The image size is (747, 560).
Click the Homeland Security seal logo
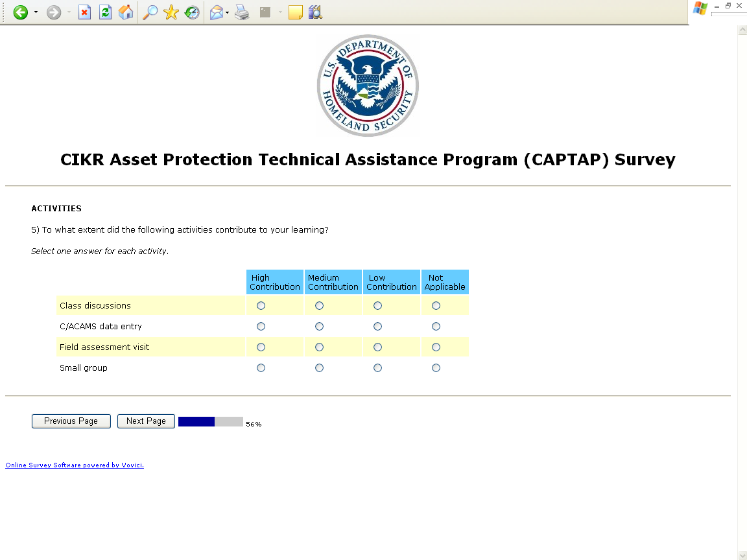click(368, 85)
